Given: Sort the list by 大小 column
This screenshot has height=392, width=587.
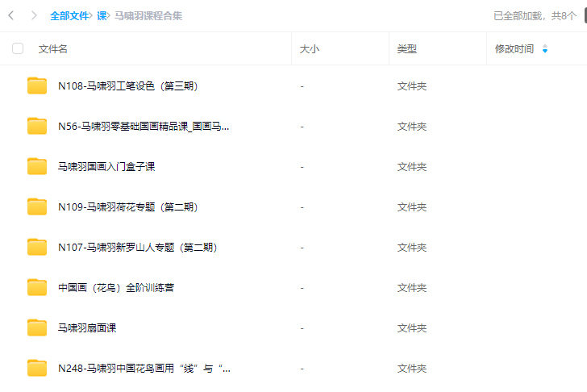Looking at the screenshot, I should click(x=310, y=49).
